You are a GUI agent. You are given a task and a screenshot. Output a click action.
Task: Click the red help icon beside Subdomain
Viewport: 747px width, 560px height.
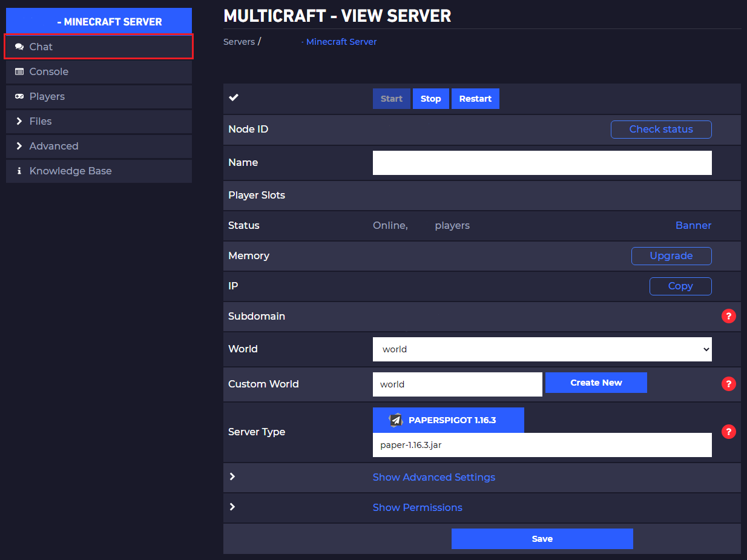pyautogui.click(x=729, y=316)
